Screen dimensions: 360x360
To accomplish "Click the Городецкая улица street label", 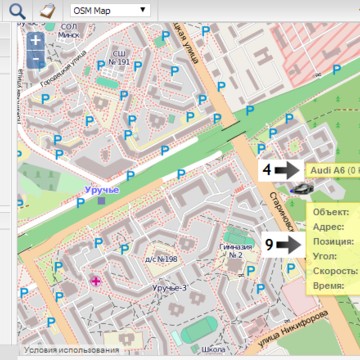I will pyautogui.click(x=63, y=69).
